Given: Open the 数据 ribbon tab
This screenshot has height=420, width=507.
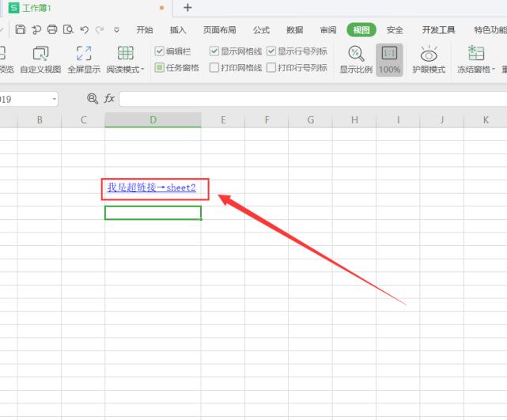Looking at the screenshot, I should 294,30.
